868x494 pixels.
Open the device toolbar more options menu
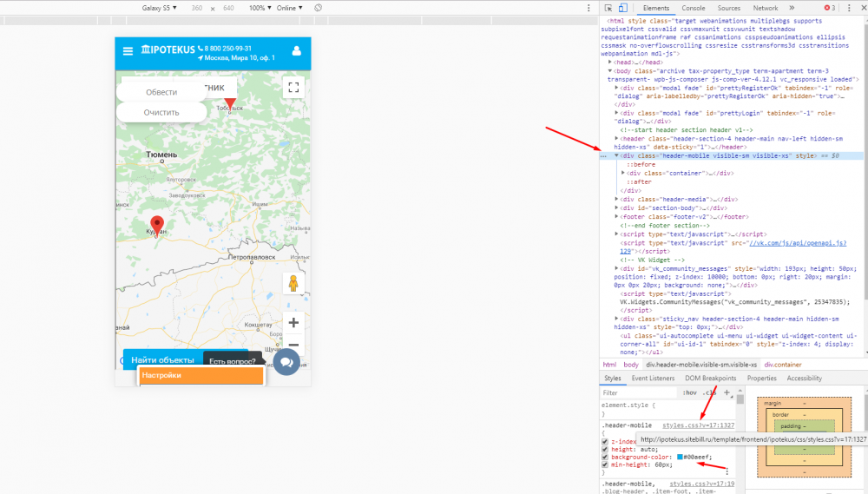tap(589, 8)
